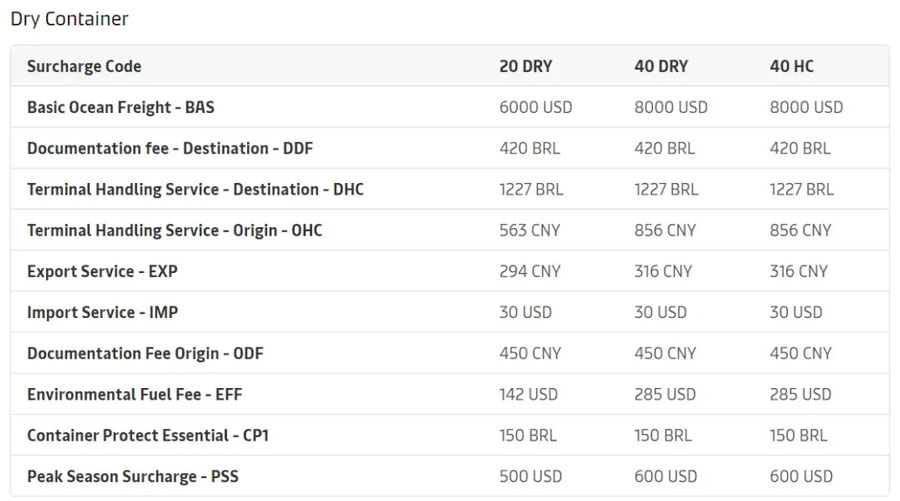Image resolution: width=900 pixels, height=501 pixels.
Task: Select Documentation Fee Origin - ODF row
Action: pyautogui.click(x=145, y=354)
